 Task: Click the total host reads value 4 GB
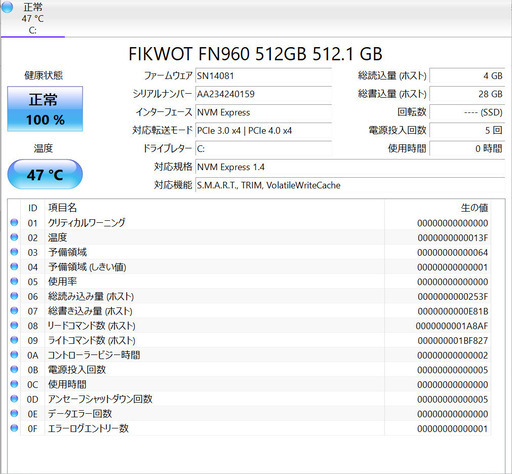click(x=467, y=76)
